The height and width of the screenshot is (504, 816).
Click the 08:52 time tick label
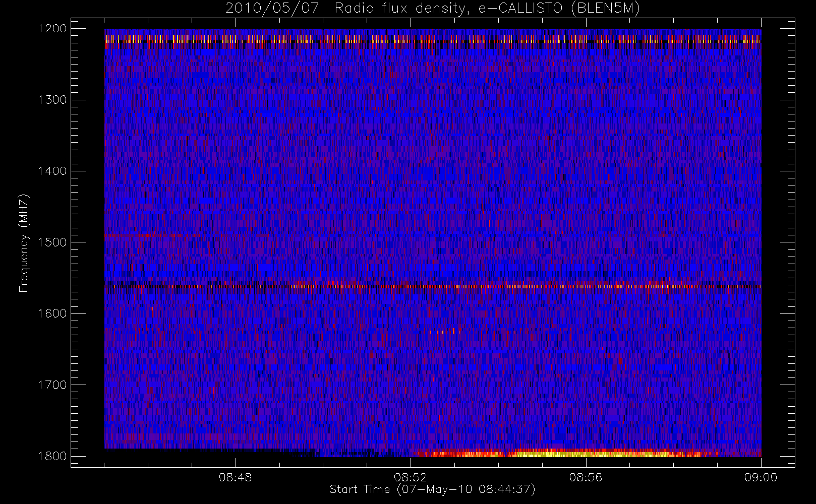[x=411, y=477]
